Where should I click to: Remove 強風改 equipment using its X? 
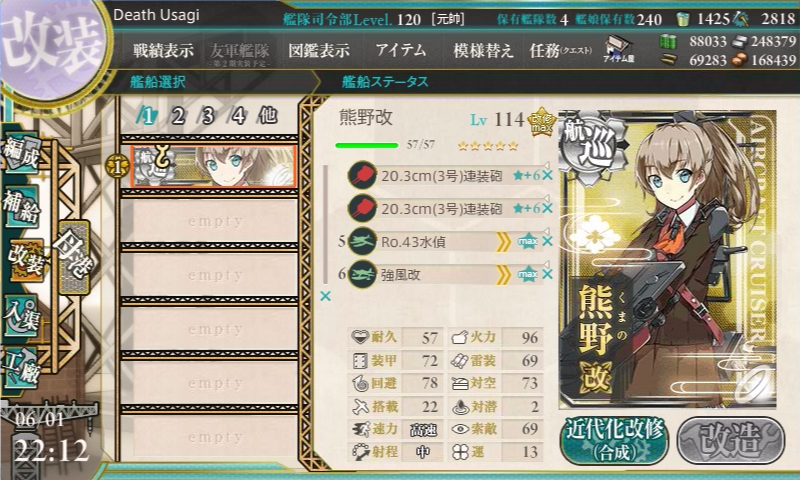[x=547, y=274]
